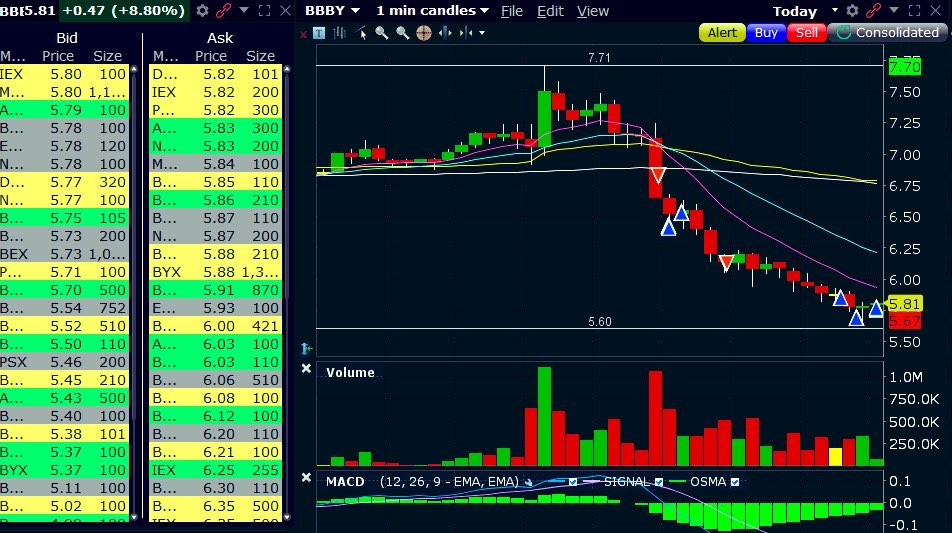Screen dimensions: 952x533
Task: Expand the chart toolbar overflow arrow
Action: (x=482, y=33)
